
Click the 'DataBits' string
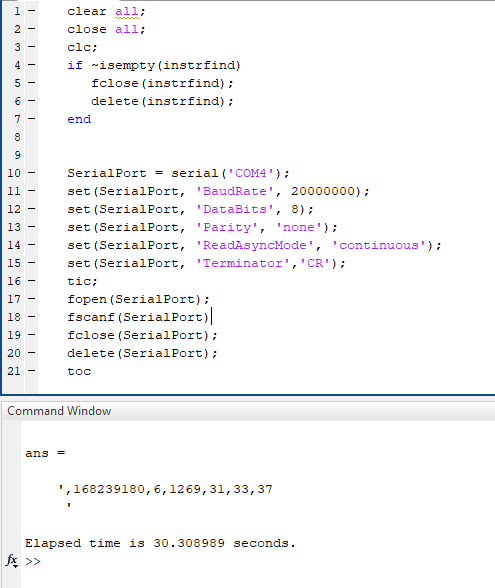pyautogui.click(x=235, y=209)
